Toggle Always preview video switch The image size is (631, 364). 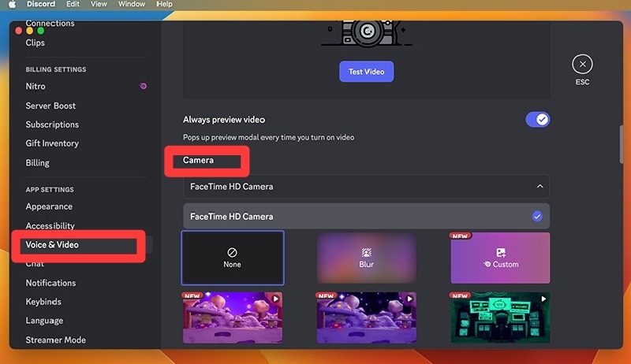[537, 120]
